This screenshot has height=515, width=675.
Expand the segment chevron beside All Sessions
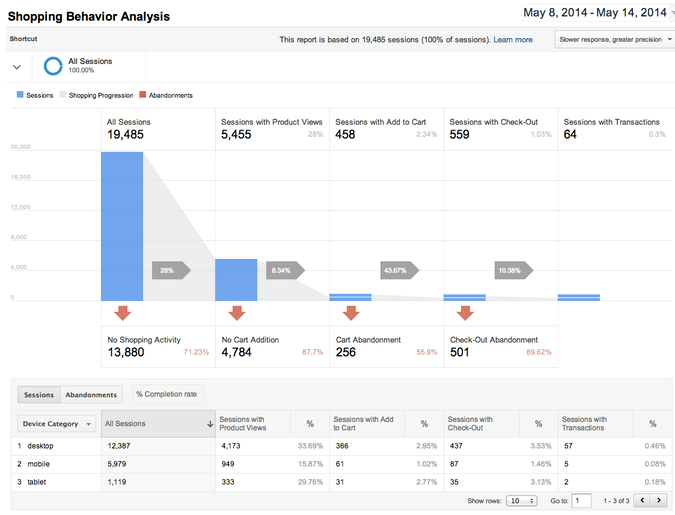(17, 67)
